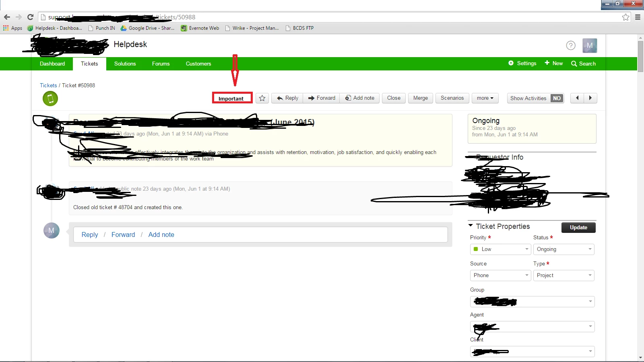
Task: Open the Agent dropdown
Action: click(532, 327)
